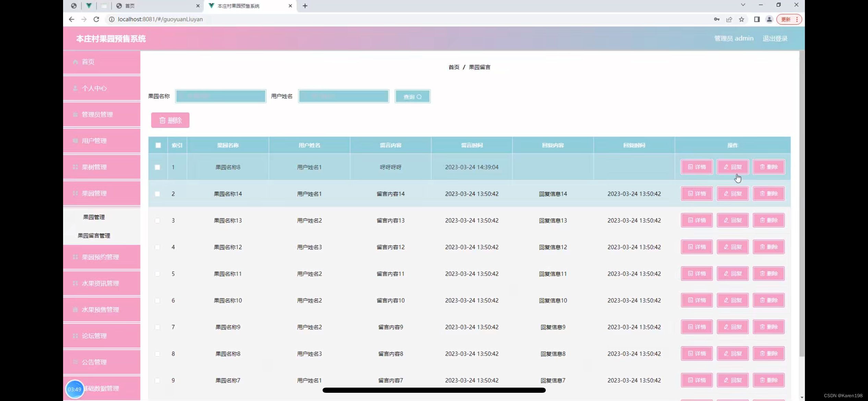Click the batch 删除 button above table

[170, 120]
